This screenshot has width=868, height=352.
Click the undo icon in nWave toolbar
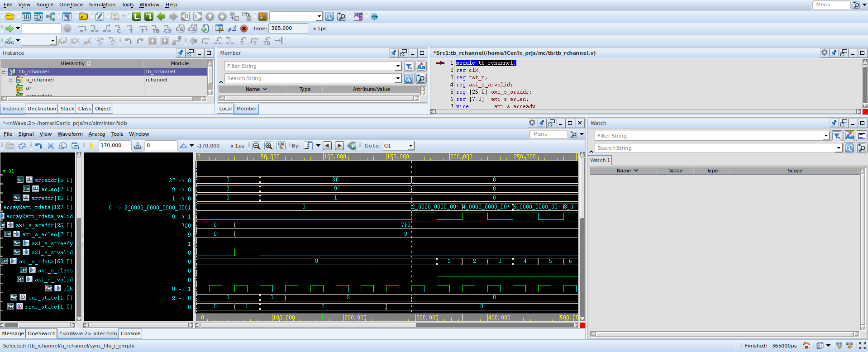[x=38, y=146]
